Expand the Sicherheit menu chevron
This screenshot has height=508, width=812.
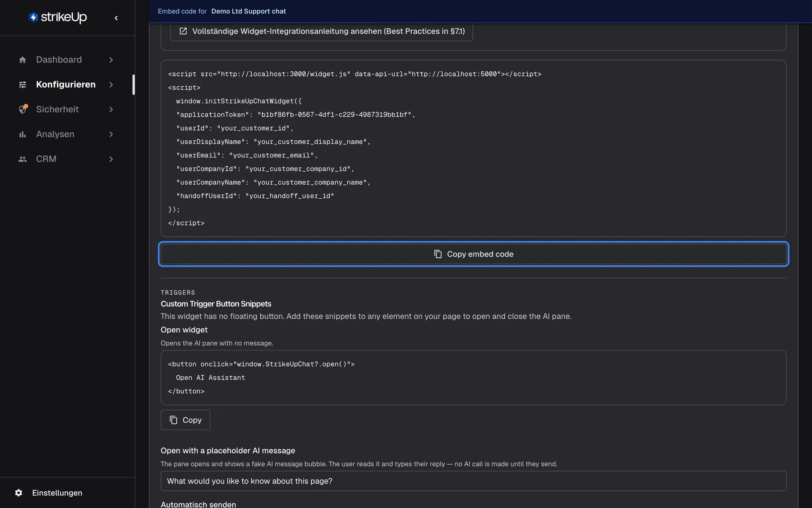[x=111, y=109]
